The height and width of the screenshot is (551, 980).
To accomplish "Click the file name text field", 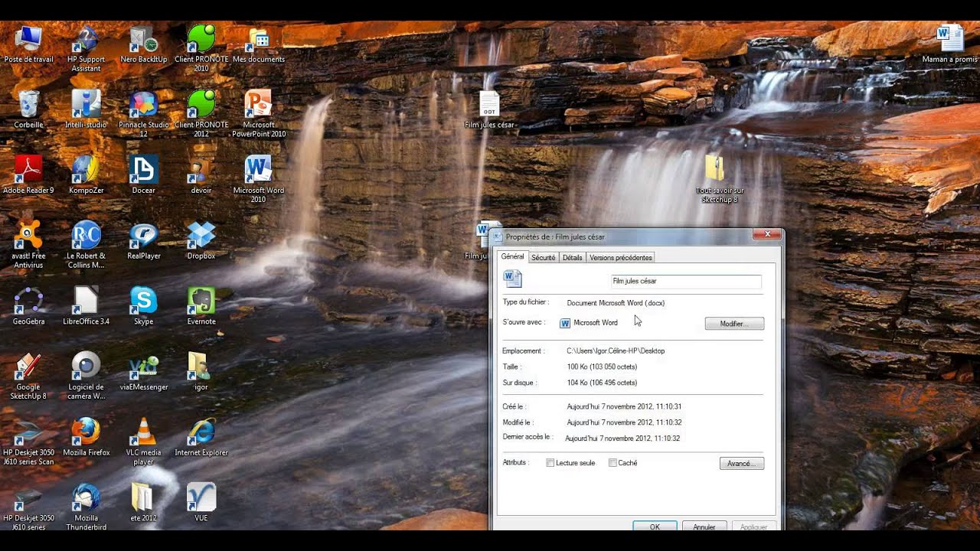I will coord(686,281).
